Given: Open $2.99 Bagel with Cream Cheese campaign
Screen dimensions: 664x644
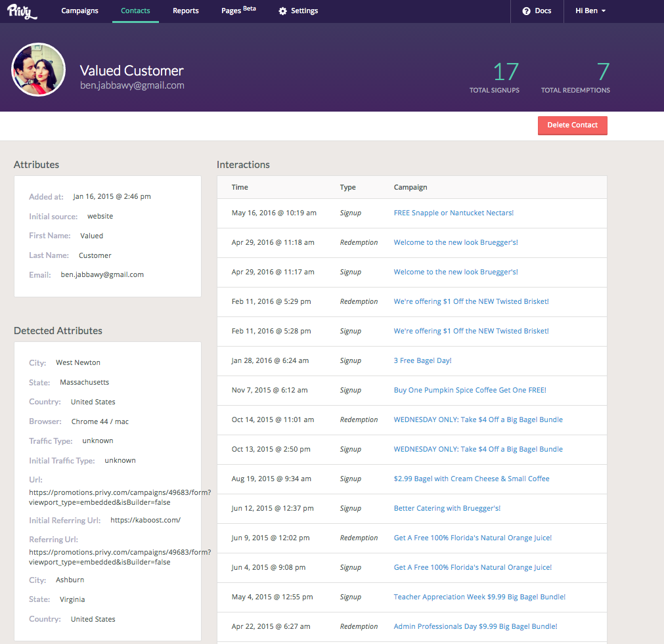Looking at the screenshot, I should (471, 479).
